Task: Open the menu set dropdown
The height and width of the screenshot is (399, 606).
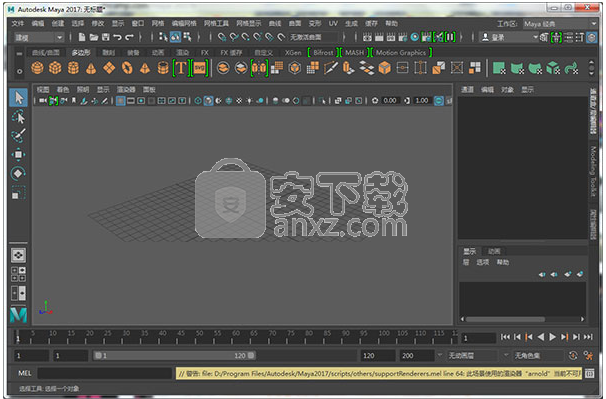Action: coord(39,38)
